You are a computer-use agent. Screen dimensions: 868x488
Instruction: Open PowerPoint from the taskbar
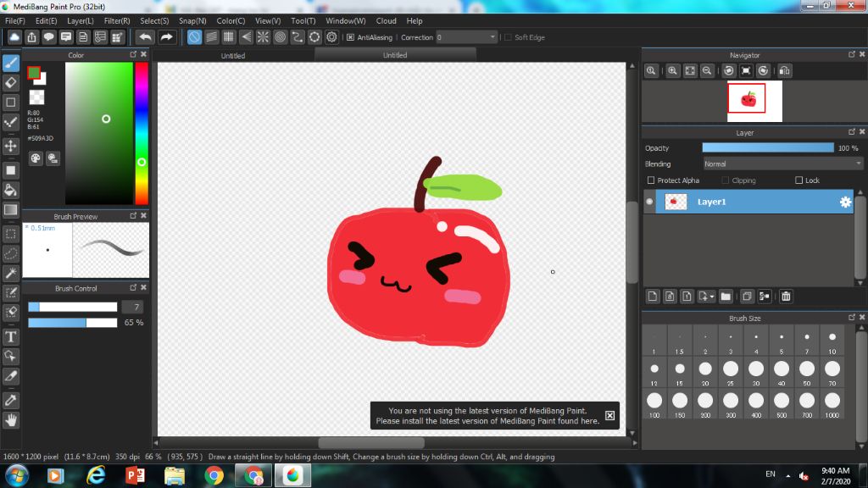coord(135,476)
